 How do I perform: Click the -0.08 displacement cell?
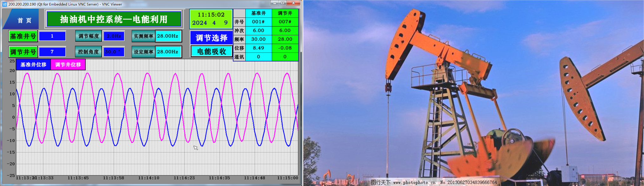[285, 48]
